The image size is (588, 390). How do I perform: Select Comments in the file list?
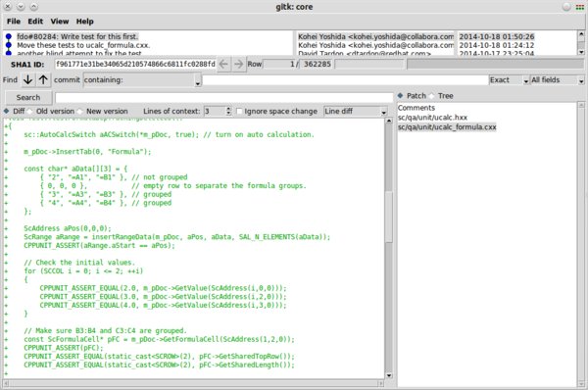click(416, 108)
